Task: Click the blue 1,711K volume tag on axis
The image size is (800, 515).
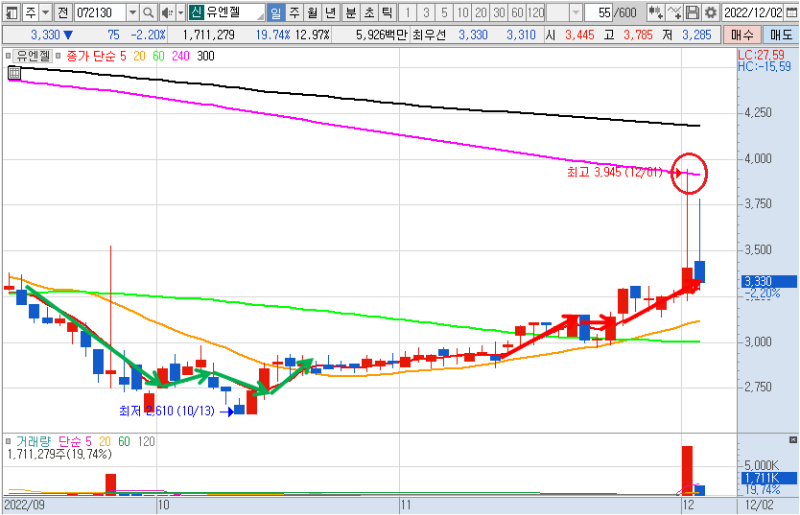Action: click(768, 478)
